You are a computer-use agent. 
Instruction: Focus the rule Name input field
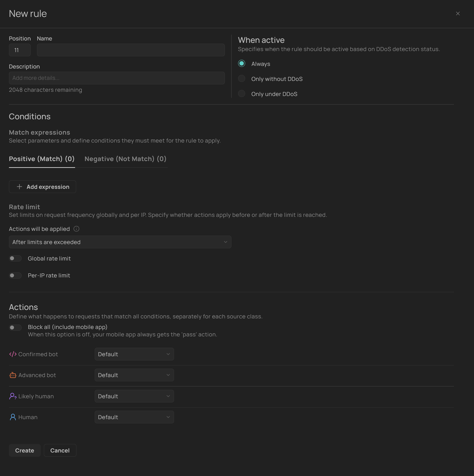click(131, 50)
